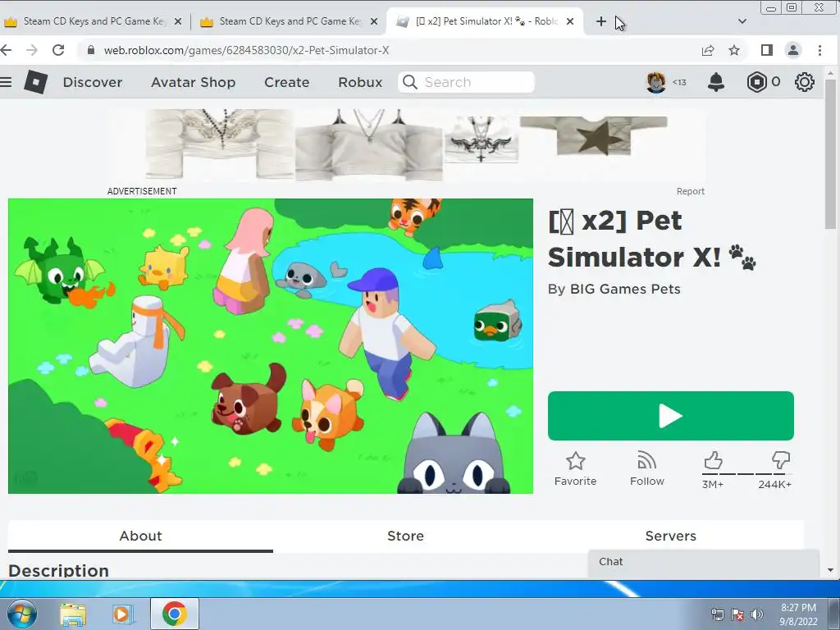View site info padlock icon
The image size is (840, 630).
(x=91, y=50)
